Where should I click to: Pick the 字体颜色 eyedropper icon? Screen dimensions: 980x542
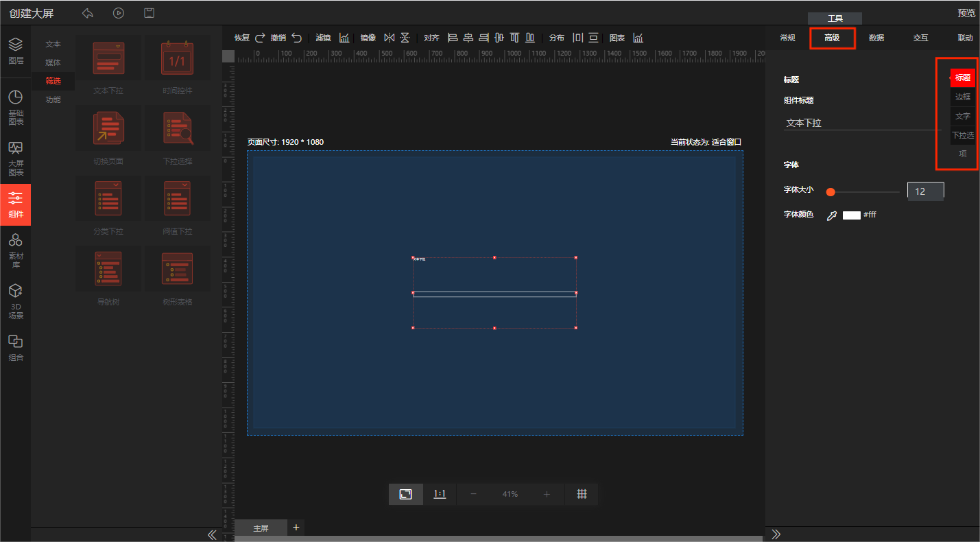tap(832, 215)
